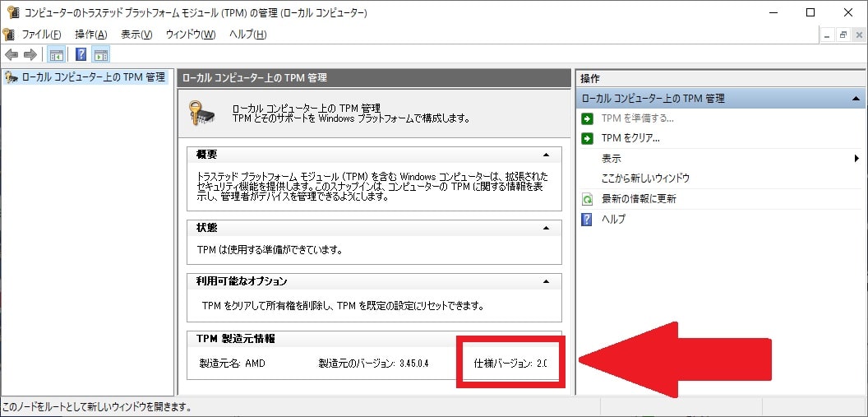Close the inner MDI child window

pos(857,35)
